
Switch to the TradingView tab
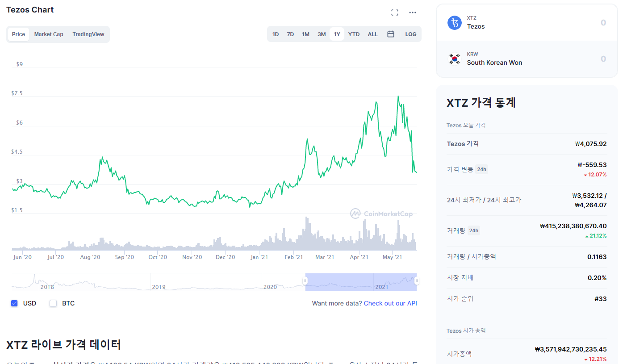(88, 34)
